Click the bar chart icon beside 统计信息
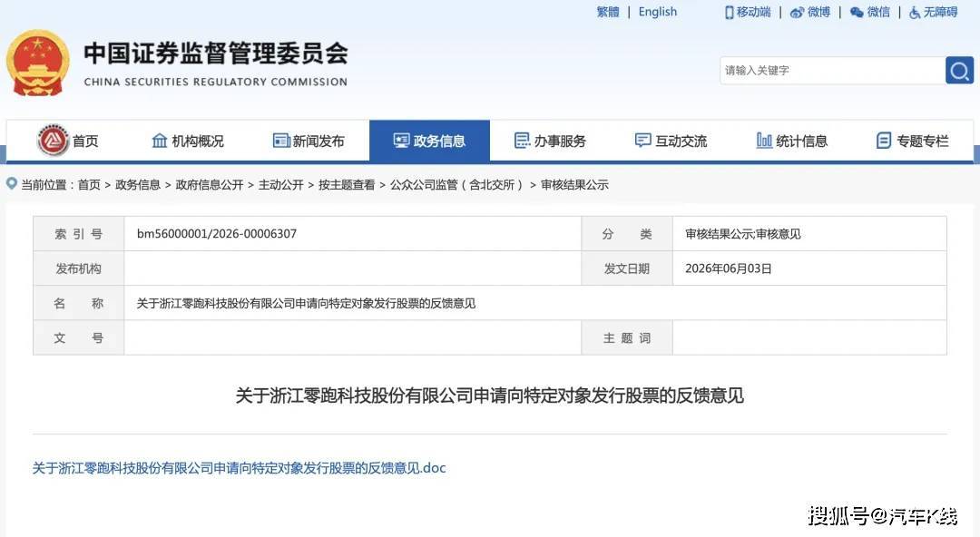 764,141
